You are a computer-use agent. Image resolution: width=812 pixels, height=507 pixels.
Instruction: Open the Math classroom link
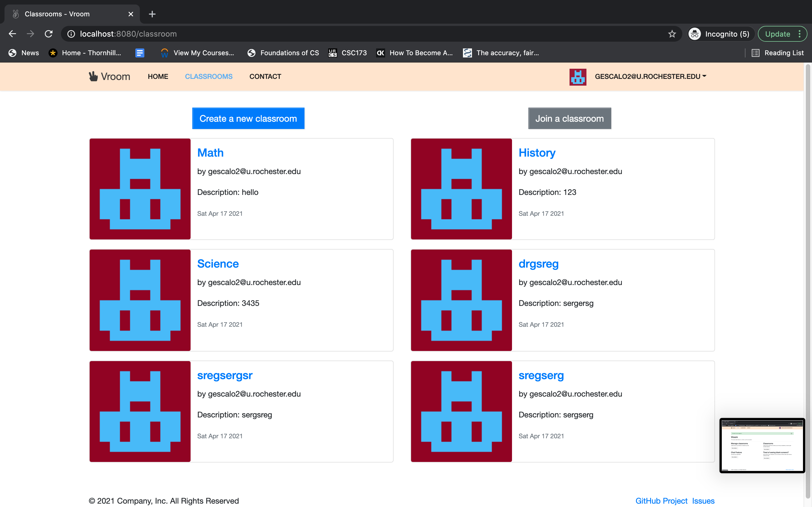tap(210, 153)
